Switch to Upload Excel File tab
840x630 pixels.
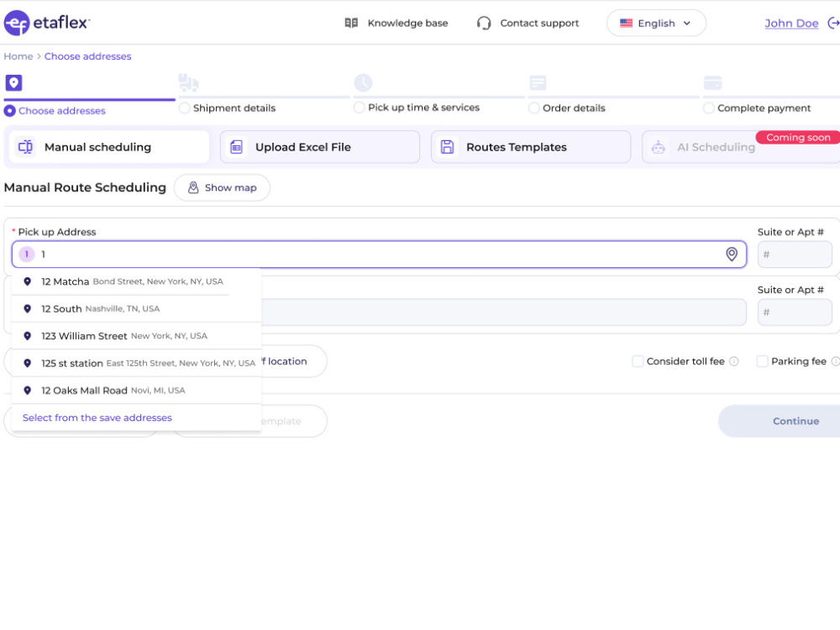click(x=320, y=147)
